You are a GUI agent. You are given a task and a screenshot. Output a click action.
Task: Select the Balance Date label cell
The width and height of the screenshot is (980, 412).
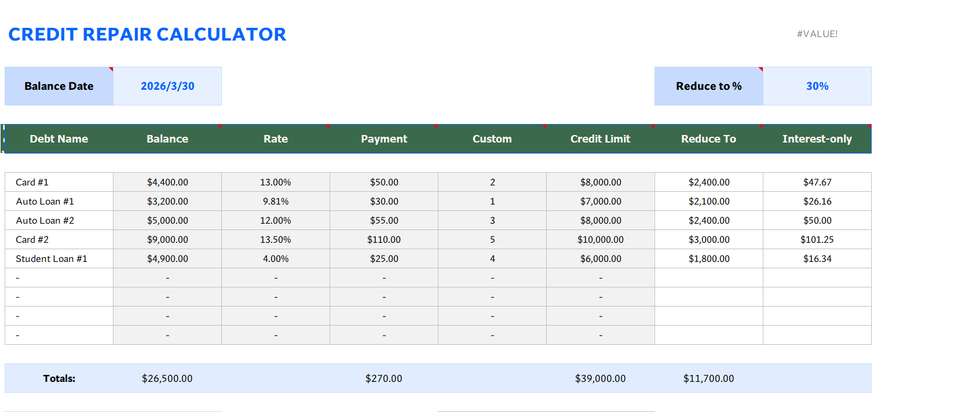click(x=59, y=86)
